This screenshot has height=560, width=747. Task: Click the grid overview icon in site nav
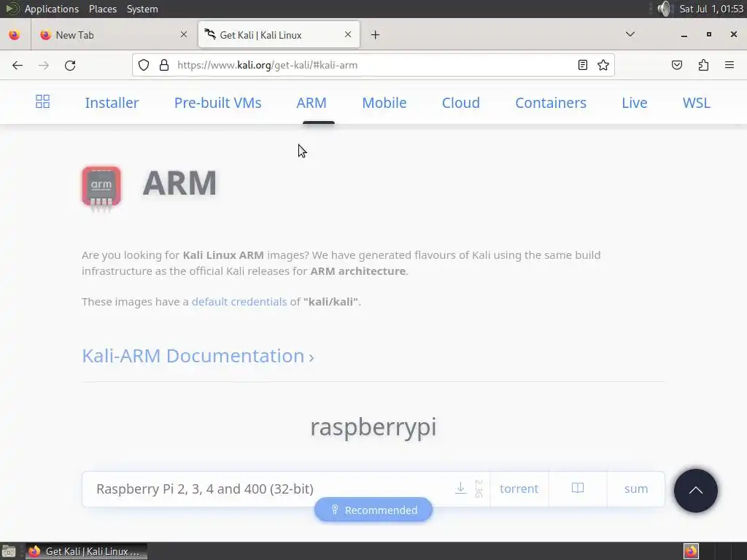click(42, 101)
